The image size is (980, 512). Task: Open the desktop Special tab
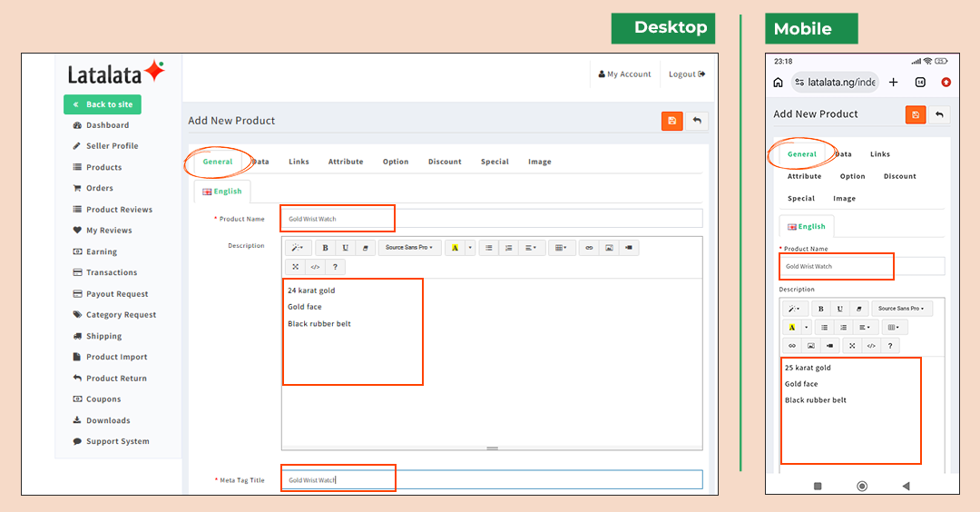[x=495, y=162]
